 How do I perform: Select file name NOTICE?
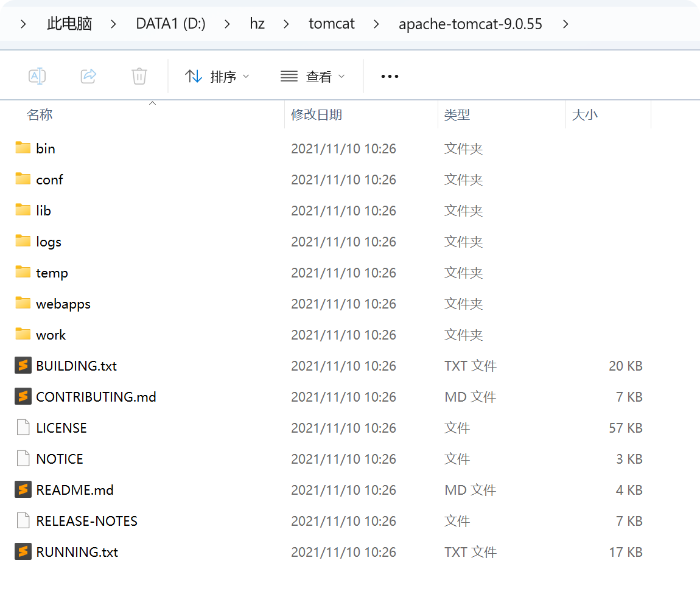point(60,459)
